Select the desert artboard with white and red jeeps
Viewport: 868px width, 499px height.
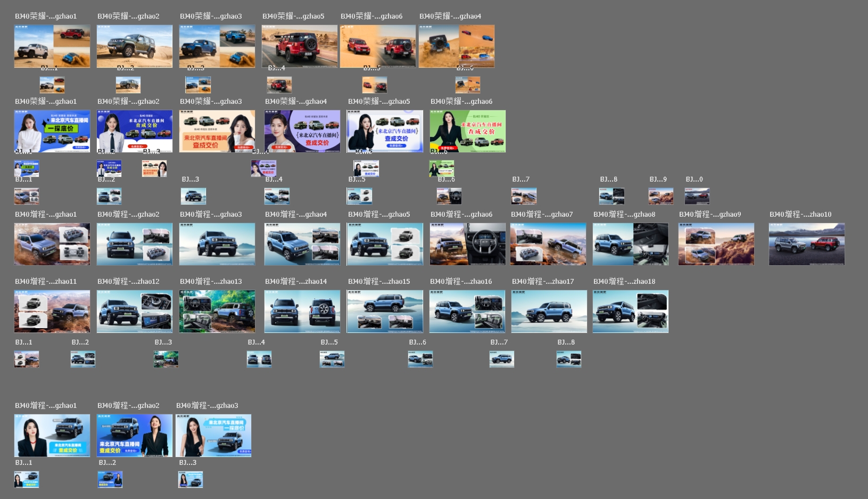52,46
